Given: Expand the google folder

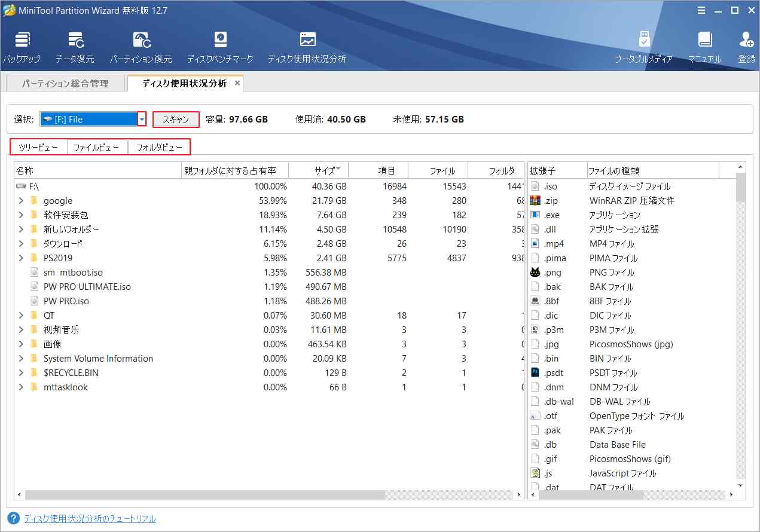Looking at the screenshot, I should [x=21, y=201].
